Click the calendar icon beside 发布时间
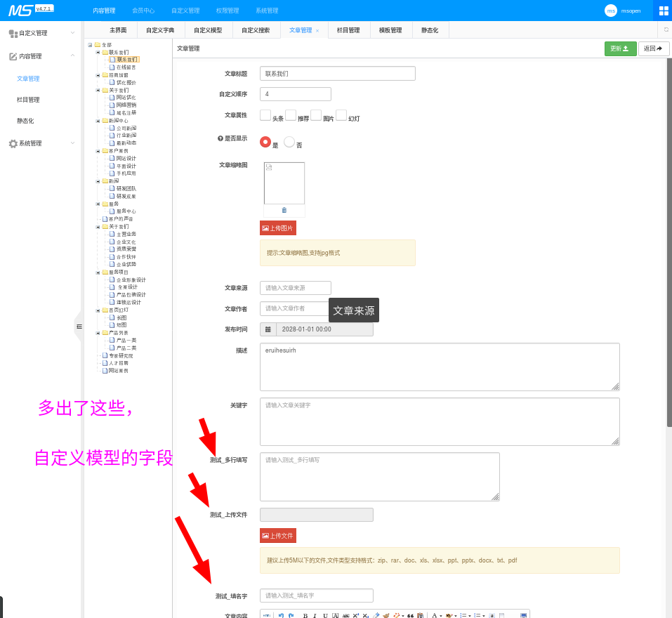This screenshot has height=618, width=672. click(x=268, y=329)
